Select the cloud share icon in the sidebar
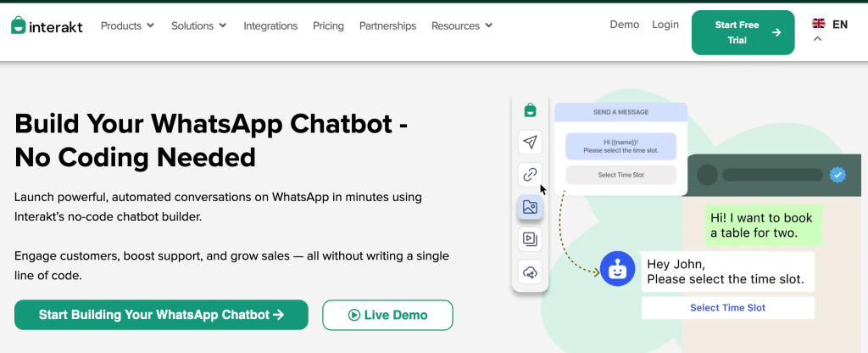868x353 pixels. click(530, 272)
